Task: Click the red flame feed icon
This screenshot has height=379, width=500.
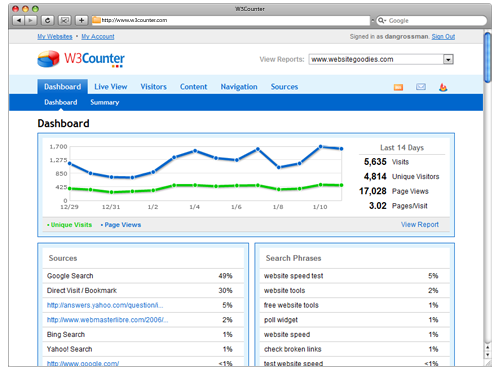Action: (x=443, y=87)
